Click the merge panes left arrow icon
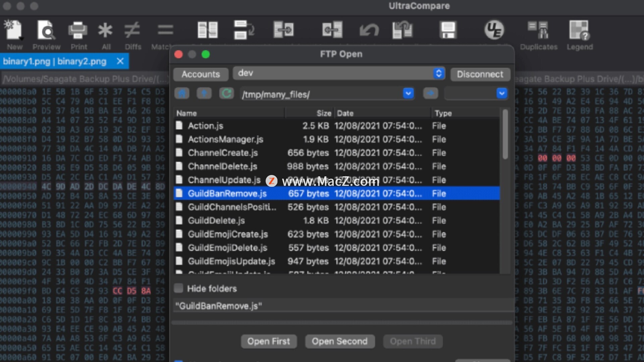The width and height of the screenshot is (644, 362). click(332, 30)
